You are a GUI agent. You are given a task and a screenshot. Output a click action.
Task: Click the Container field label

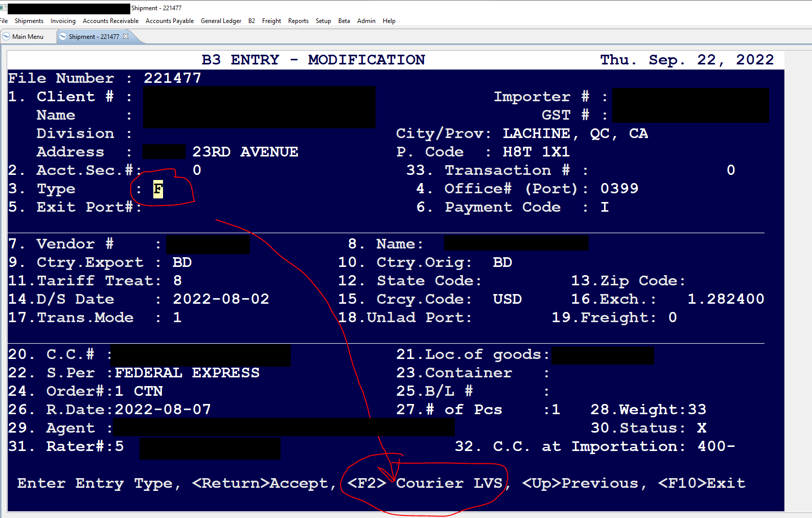coord(469,373)
